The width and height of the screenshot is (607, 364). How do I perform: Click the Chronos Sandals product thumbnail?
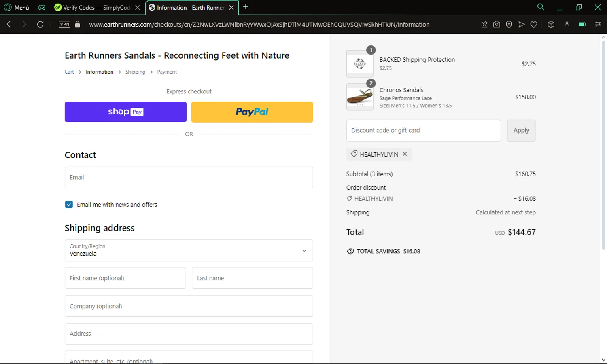click(x=360, y=97)
